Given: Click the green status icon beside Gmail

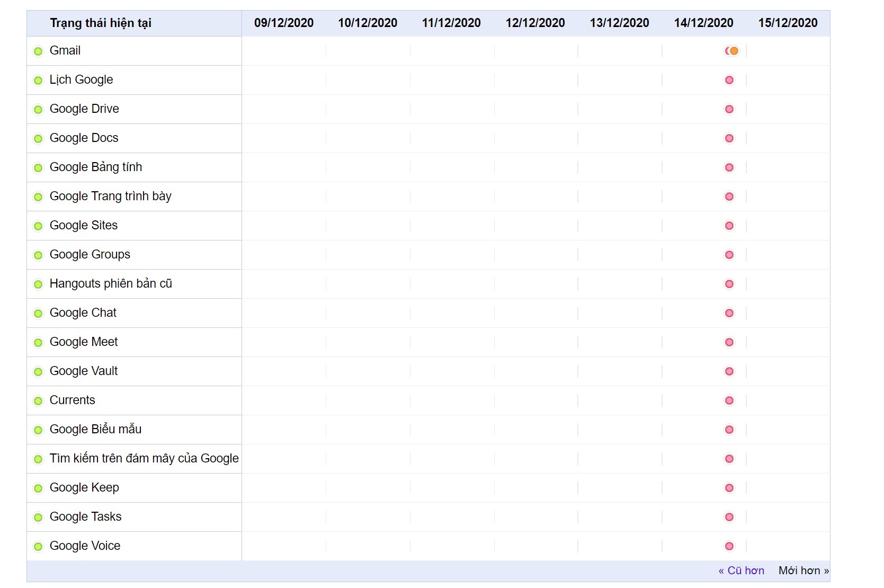Looking at the screenshot, I should 38,51.
